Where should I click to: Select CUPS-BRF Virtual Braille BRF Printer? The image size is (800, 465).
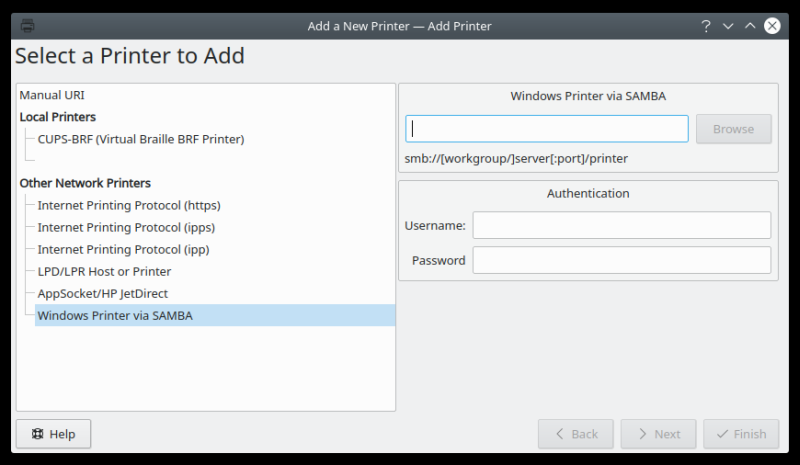[141, 139]
